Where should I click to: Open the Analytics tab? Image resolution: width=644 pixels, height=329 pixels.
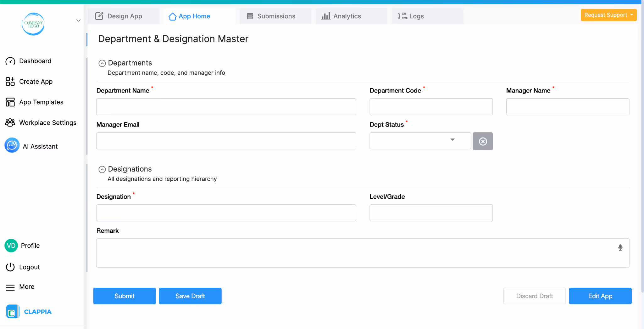pyautogui.click(x=347, y=16)
